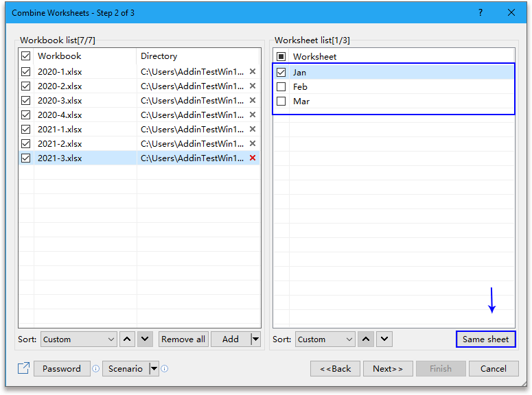The height and width of the screenshot is (395, 532).
Task: Uncheck the 2020-4.xlsx workbook
Action: click(26, 115)
